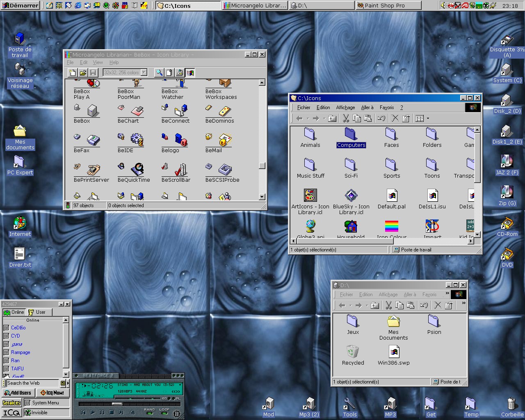
Task: Click Microangelo vertical scrollbar thumb
Action: pos(262,166)
